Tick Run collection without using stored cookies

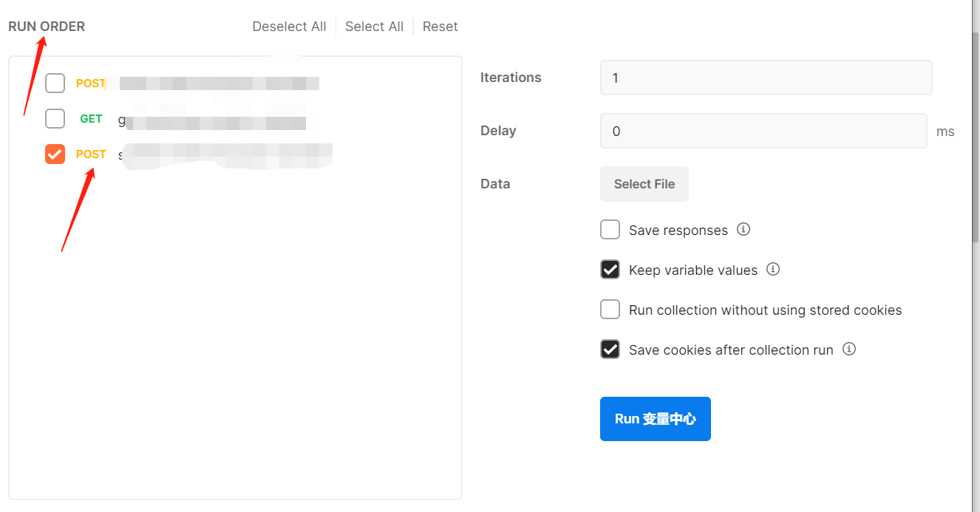(x=610, y=310)
